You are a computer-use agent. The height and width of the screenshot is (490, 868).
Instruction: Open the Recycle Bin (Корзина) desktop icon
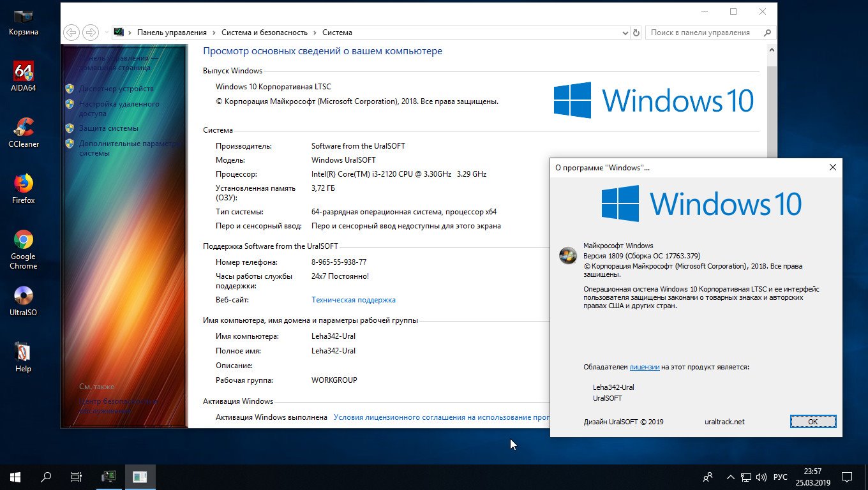(23, 23)
